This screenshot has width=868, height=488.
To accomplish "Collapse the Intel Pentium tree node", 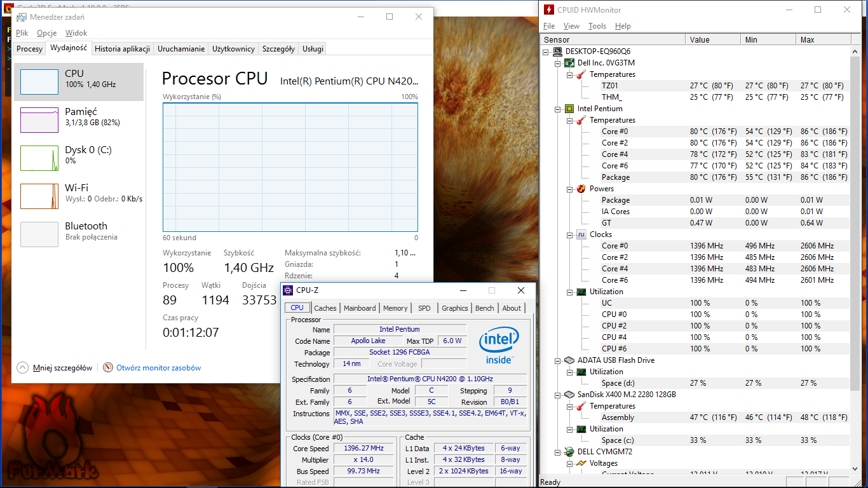I will coord(558,109).
